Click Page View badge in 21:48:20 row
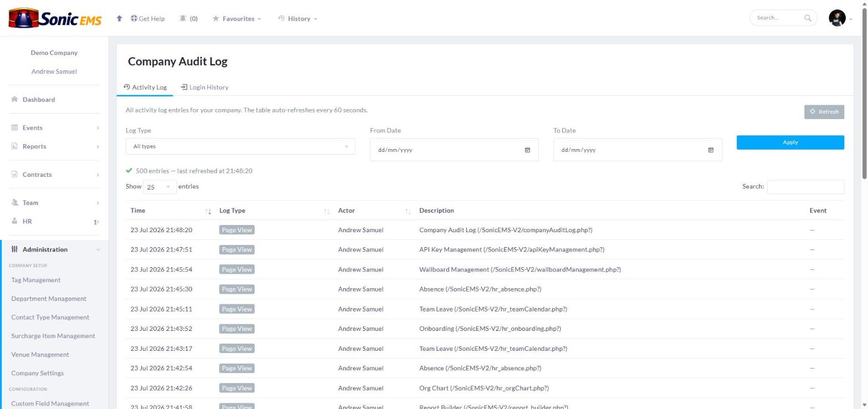 point(237,230)
